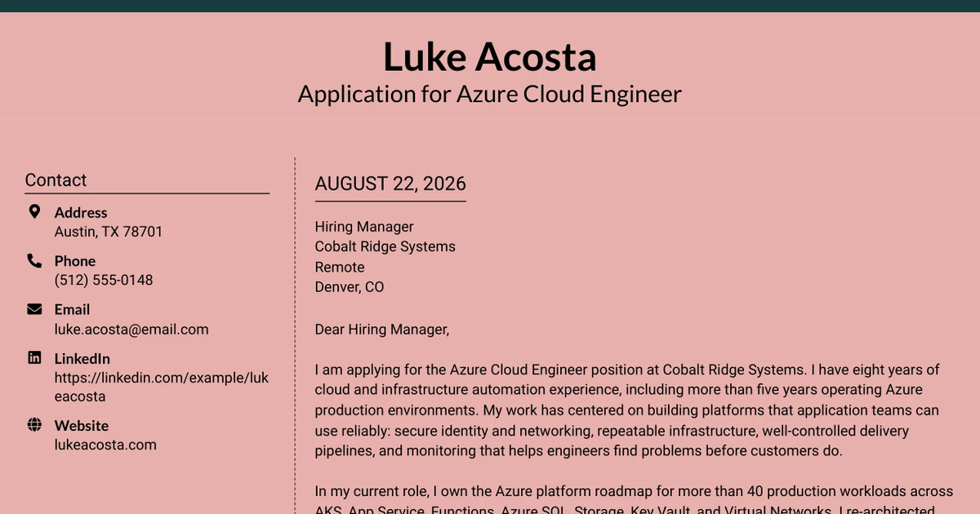
Task: Click the salutation Dear Hiring Manager,
Action: (x=382, y=330)
